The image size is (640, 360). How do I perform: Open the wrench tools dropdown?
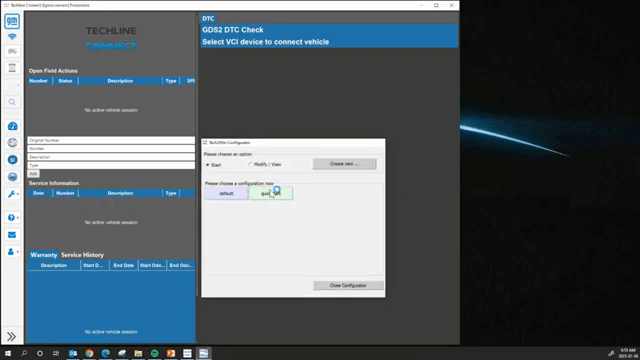[12, 194]
